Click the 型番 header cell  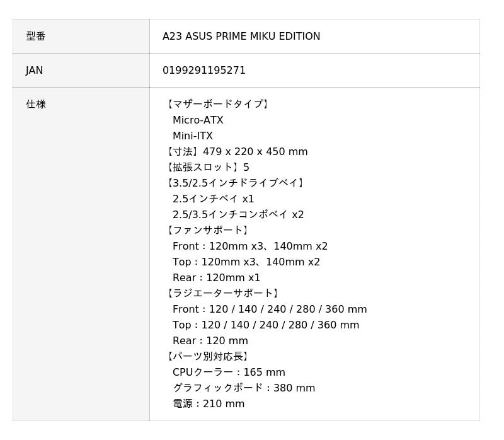36,37
